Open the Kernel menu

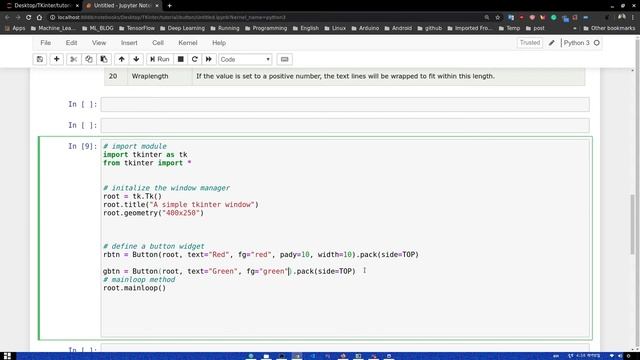pos(188,43)
